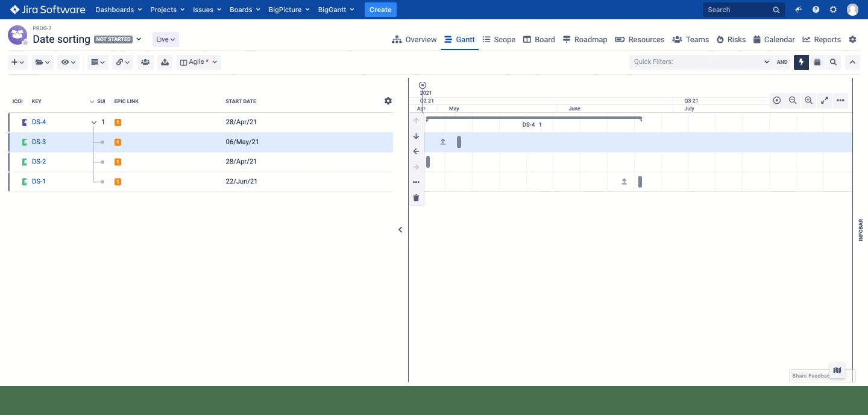Open the three dots task options
The height and width of the screenshot is (415, 868).
(416, 182)
